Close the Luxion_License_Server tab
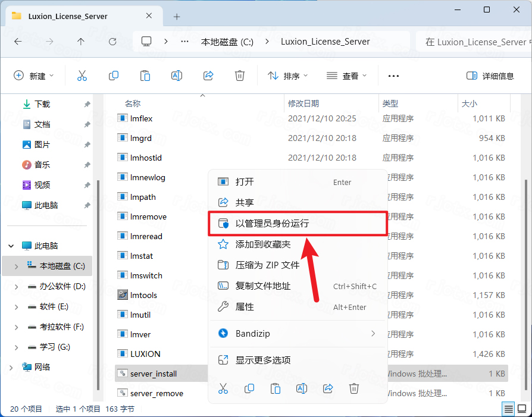 149,16
